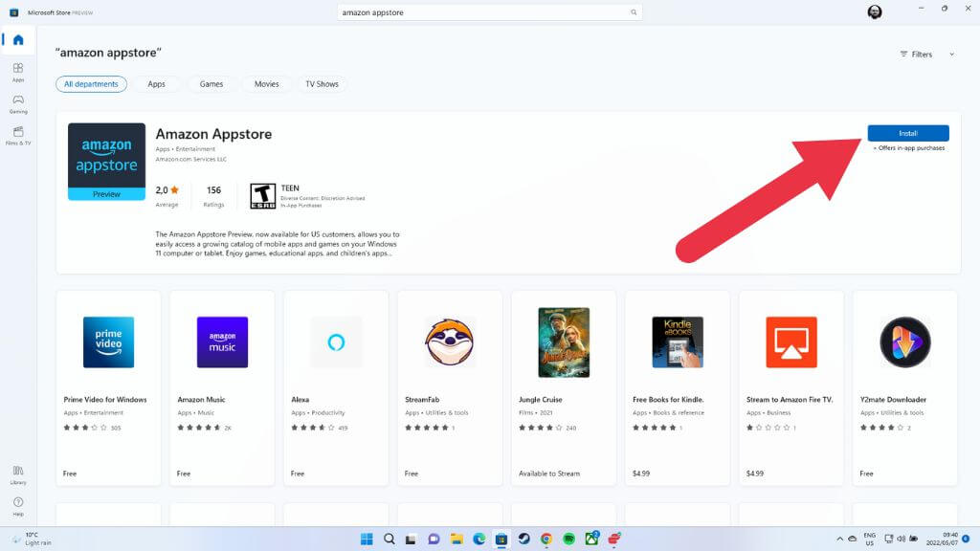This screenshot has height=551, width=980.
Task: Open the Windows Start button
Action: (x=367, y=539)
